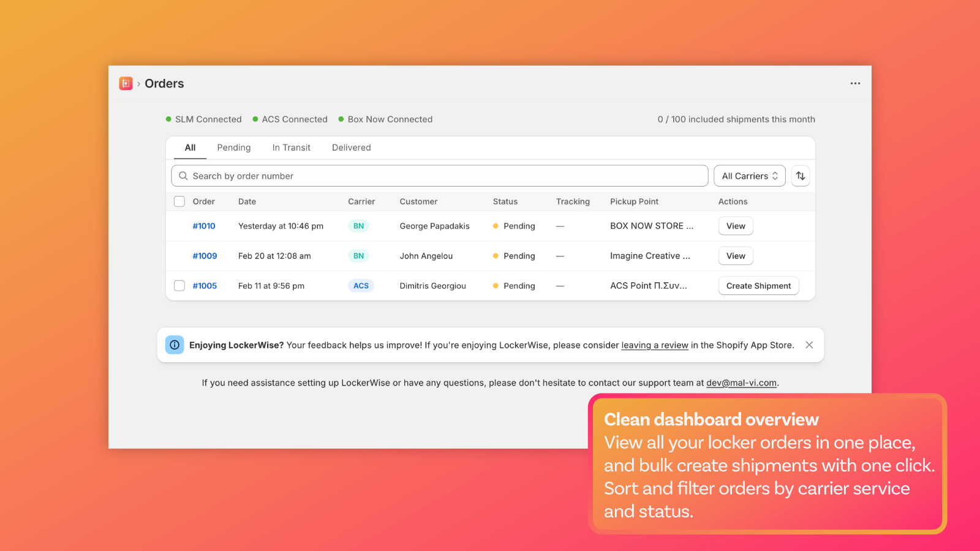Click the sort orders icon button
The image size is (980, 551).
[x=801, y=176]
